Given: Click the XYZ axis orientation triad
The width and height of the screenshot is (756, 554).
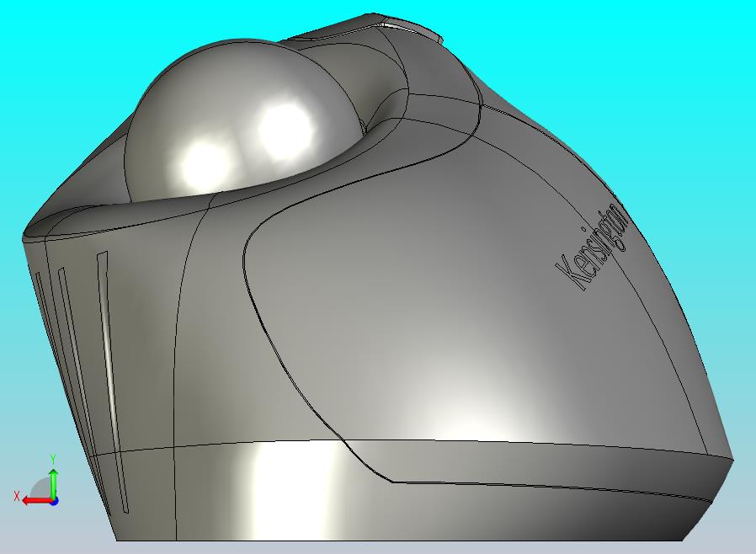Looking at the screenshot, I should [x=37, y=481].
